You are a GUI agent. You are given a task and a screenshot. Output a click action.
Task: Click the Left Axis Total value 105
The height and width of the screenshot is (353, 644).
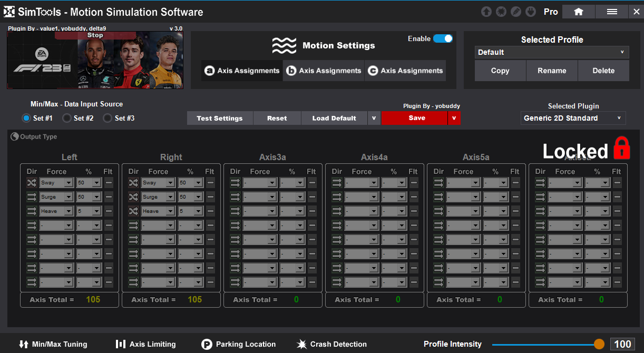(x=93, y=299)
